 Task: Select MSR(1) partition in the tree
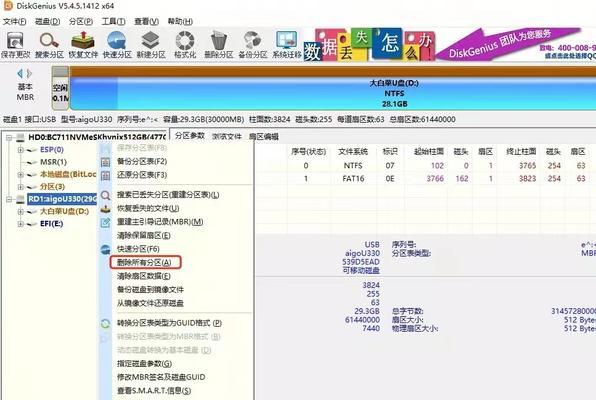click(53, 162)
